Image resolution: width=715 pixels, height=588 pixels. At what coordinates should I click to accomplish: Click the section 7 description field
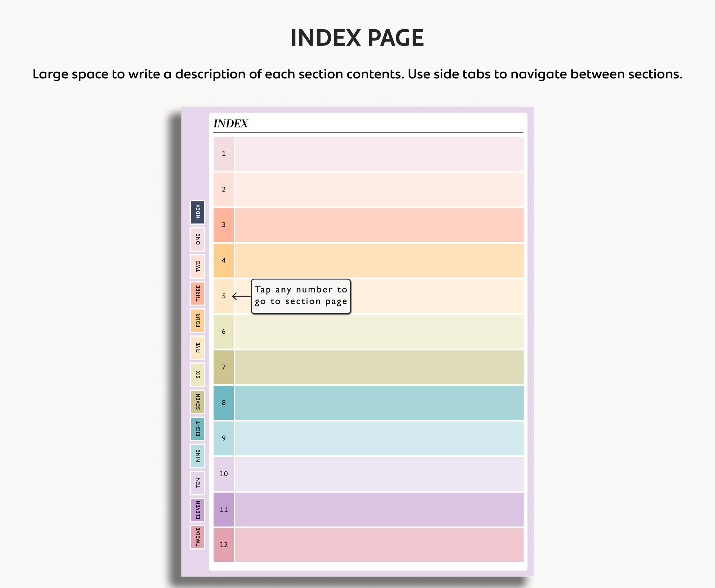click(x=379, y=367)
